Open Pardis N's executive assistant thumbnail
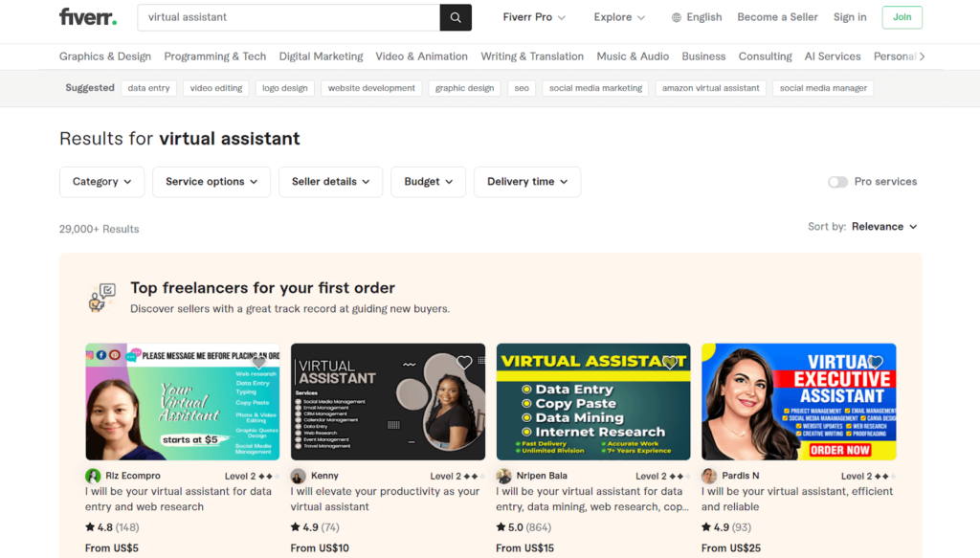This screenshot has width=980, height=558. click(x=799, y=402)
